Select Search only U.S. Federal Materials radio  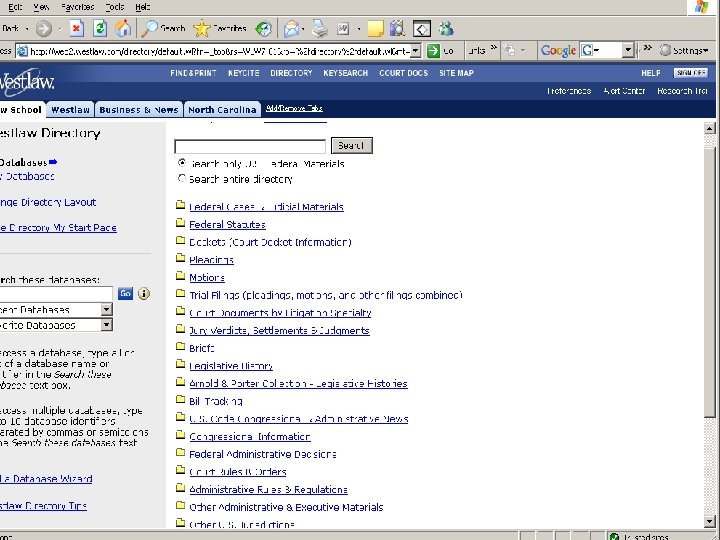[x=182, y=163]
